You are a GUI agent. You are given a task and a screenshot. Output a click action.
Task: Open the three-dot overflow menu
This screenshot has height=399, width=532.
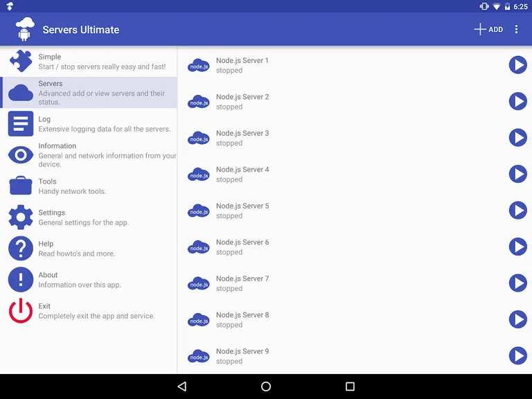[x=516, y=30]
